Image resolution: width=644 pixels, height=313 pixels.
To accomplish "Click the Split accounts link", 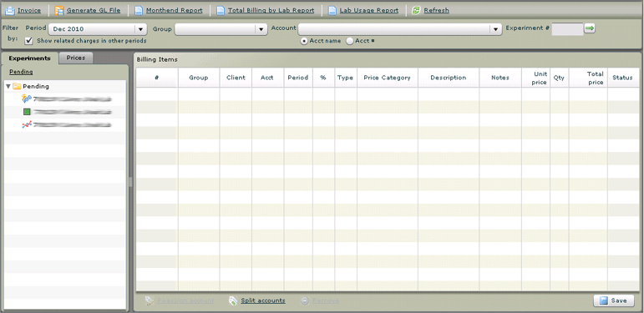I will point(263,300).
